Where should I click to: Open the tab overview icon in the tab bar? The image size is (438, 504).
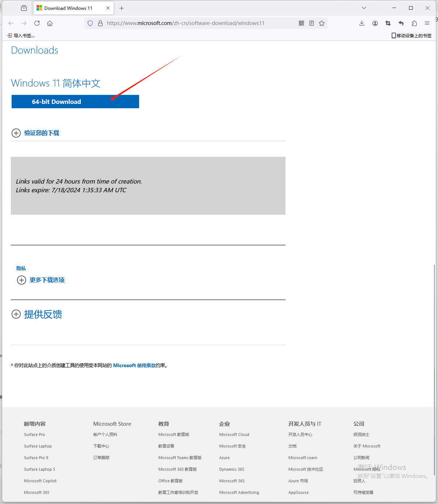point(24,8)
